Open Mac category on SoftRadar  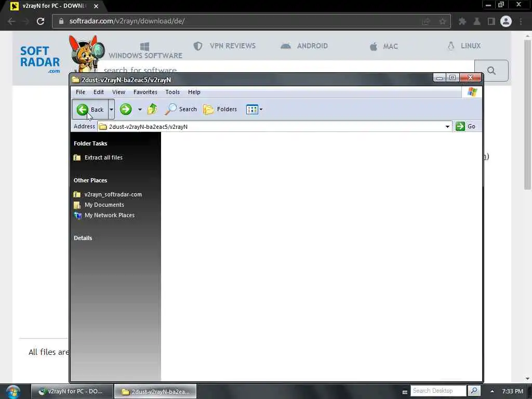pyautogui.click(x=383, y=46)
